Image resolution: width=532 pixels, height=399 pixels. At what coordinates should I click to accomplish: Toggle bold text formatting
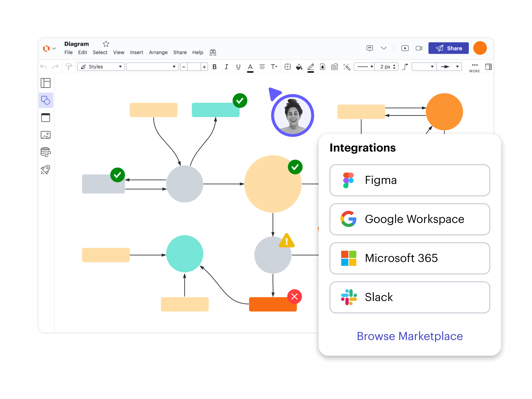(214, 67)
